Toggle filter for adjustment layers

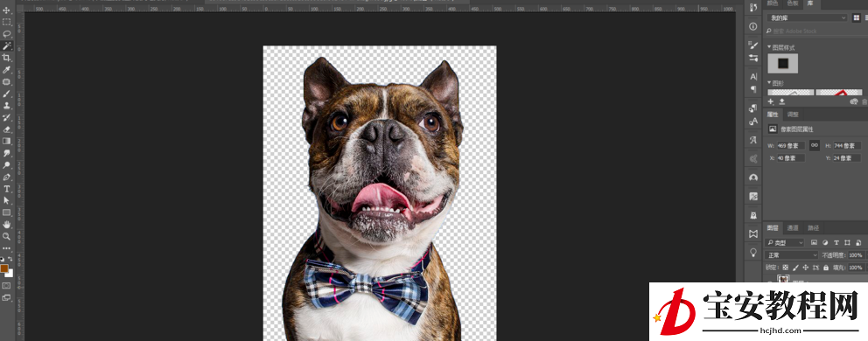(x=825, y=242)
